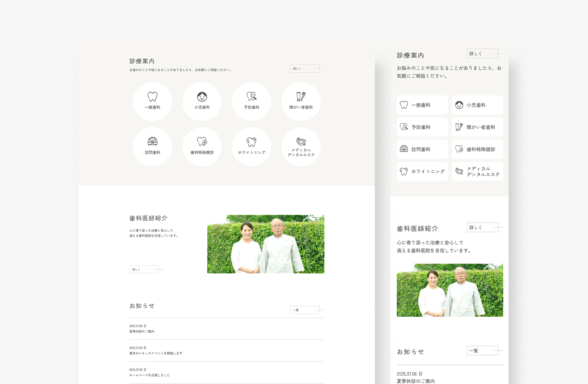Select 障がい者歯科 card in mobile layout

[477, 127]
